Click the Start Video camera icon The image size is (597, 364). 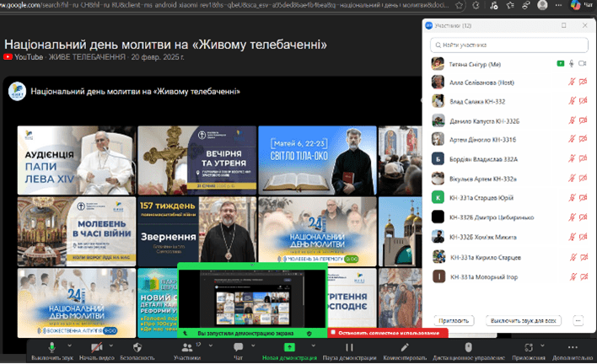(x=96, y=346)
